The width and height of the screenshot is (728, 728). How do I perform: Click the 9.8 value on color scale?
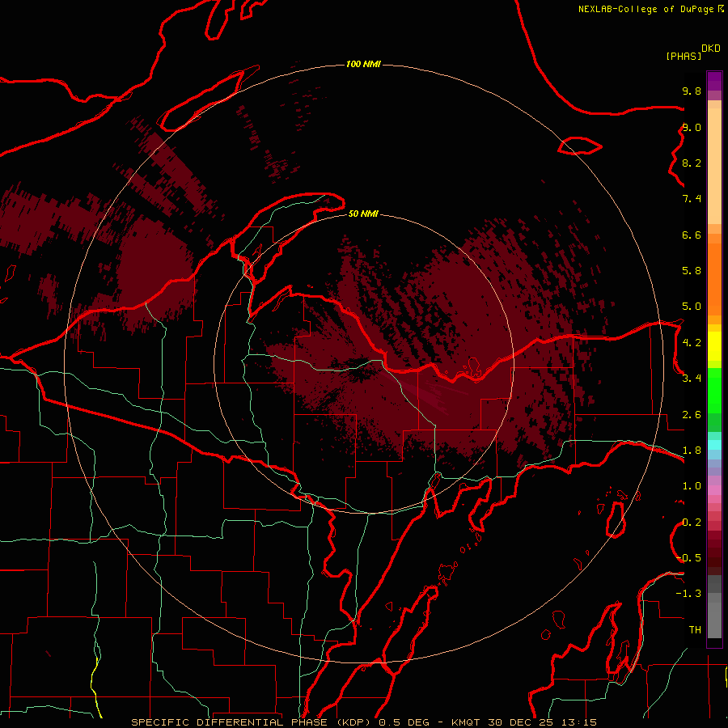tap(692, 91)
